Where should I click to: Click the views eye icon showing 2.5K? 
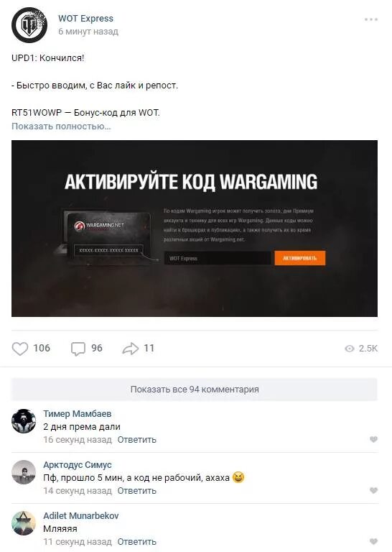click(350, 349)
